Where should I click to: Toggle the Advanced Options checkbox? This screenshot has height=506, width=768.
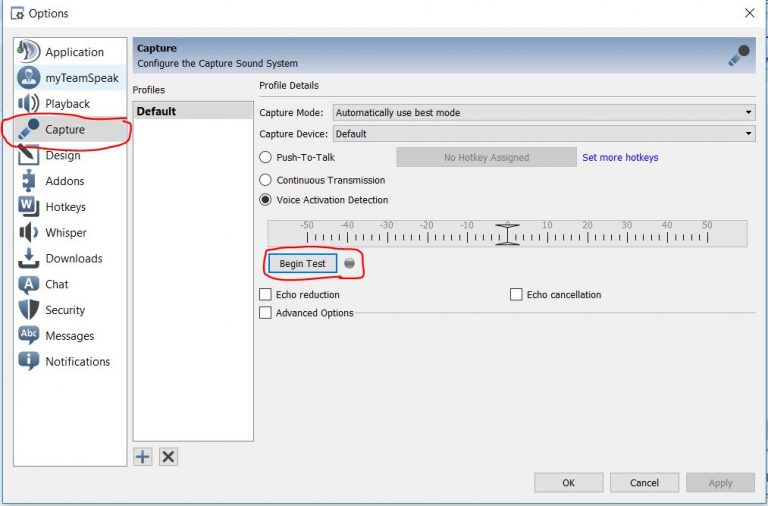tap(266, 313)
